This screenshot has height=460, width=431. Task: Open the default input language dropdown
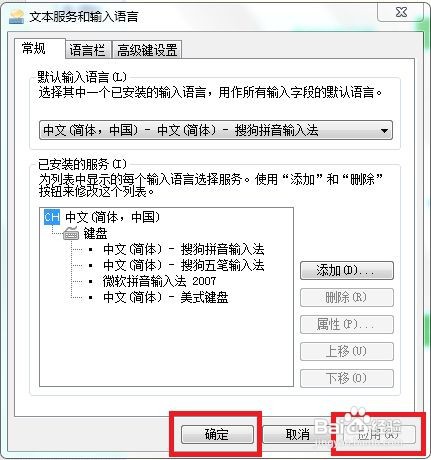(x=216, y=130)
